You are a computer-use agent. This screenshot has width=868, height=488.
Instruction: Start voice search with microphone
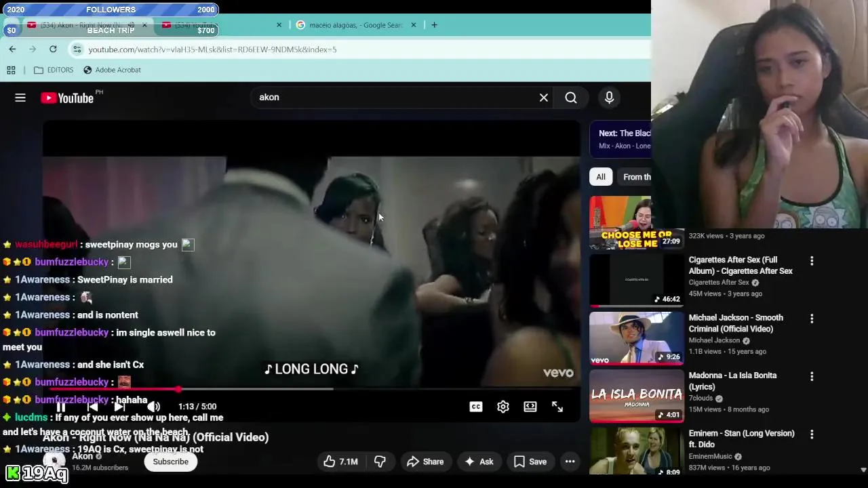pos(609,98)
